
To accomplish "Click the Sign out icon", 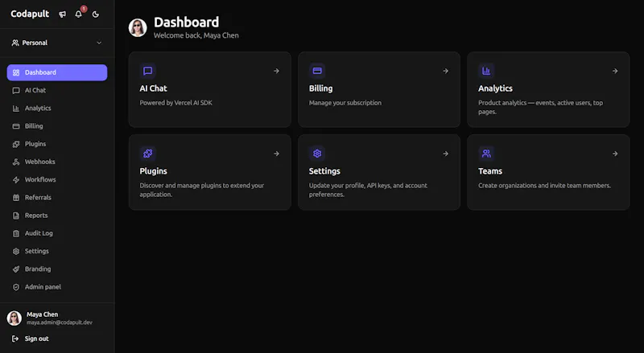I will point(15,339).
